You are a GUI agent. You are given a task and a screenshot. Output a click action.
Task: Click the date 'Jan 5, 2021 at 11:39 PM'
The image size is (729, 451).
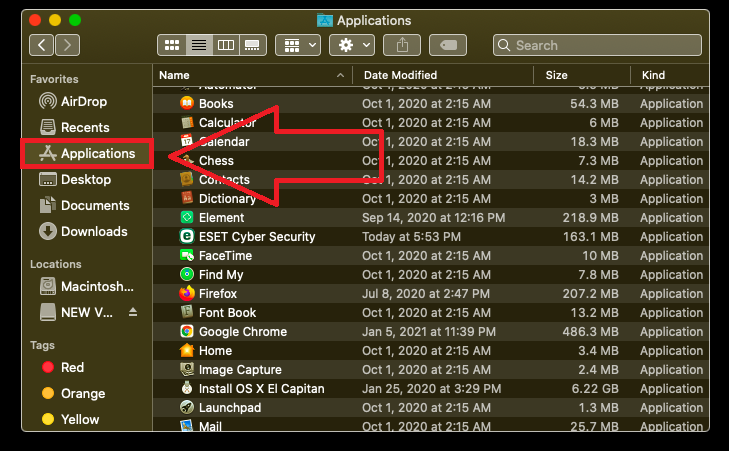click(x=429, y=332)
